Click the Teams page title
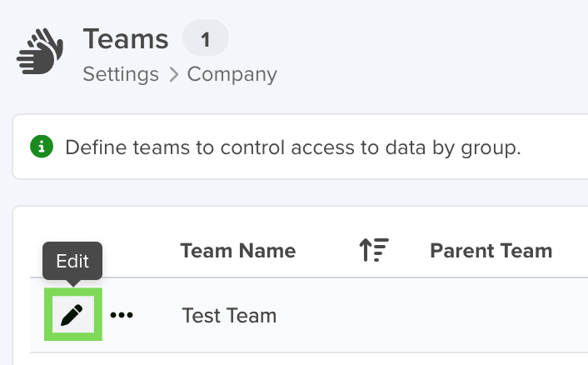Image resolution: width=588 pixels, height=365 pixels. [x=126, y=39]
